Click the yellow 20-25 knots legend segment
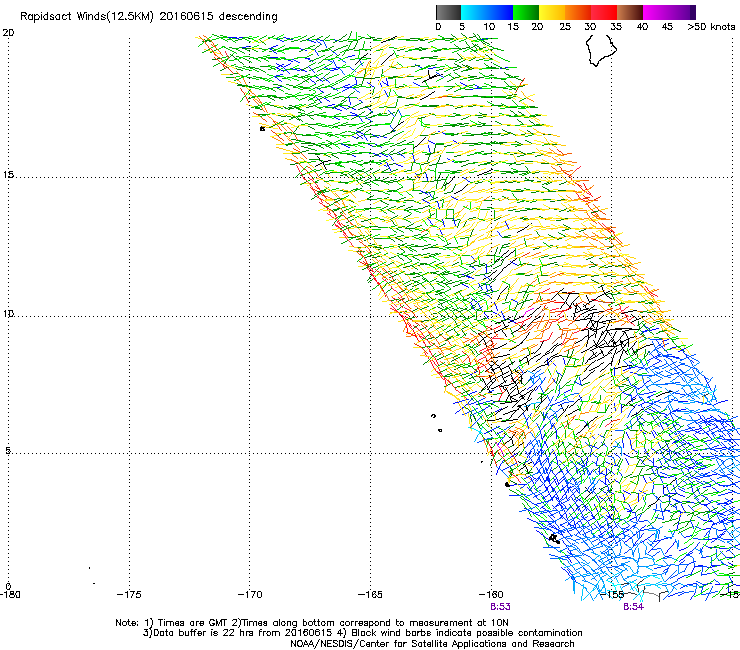This screenshot has width=740, height=650. 552,12
